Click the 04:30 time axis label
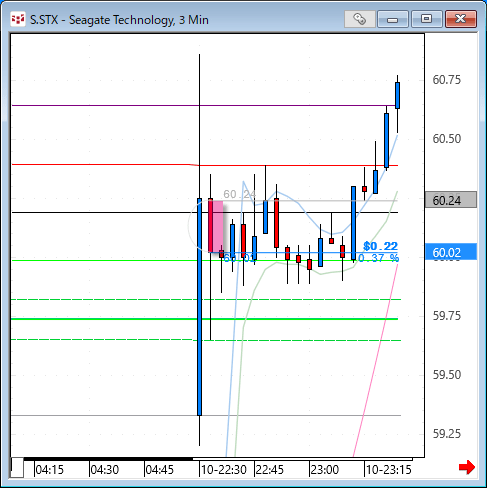487x488 pixels. click(105, 470)
